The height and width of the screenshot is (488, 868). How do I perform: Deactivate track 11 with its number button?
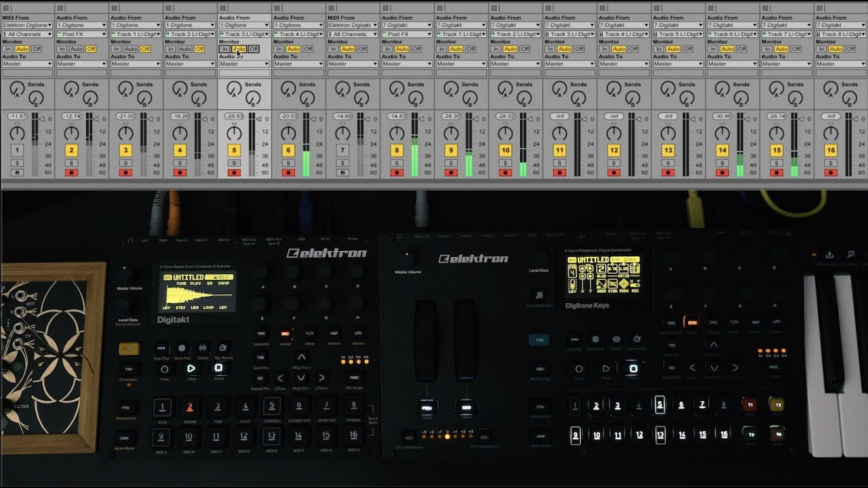(x=559, y=150)
